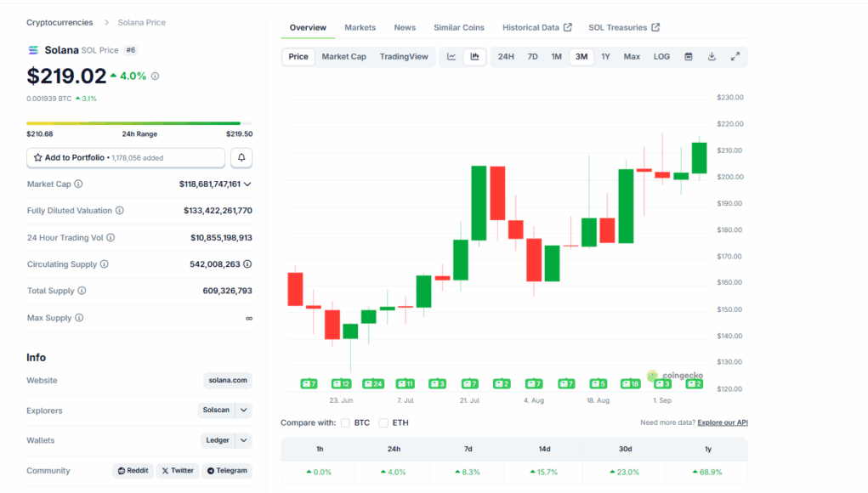Click the chart event marker labeled 24
Screen dimensions: 868x493
pyautogui.click(x=373, y=384)
